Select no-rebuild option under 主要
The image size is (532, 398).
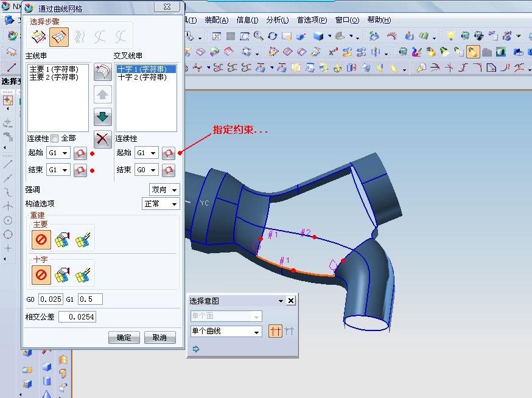[41, 240]
